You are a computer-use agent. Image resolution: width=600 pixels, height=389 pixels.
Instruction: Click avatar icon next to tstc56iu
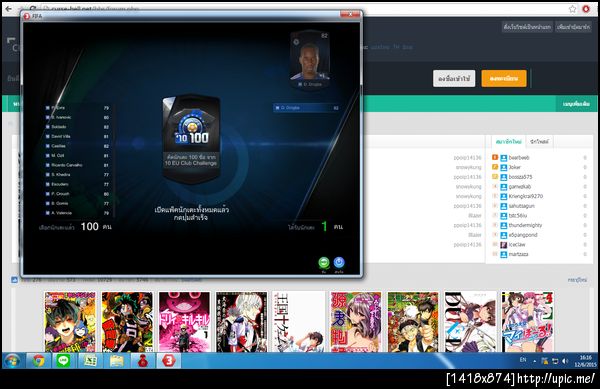click(504, 216)
